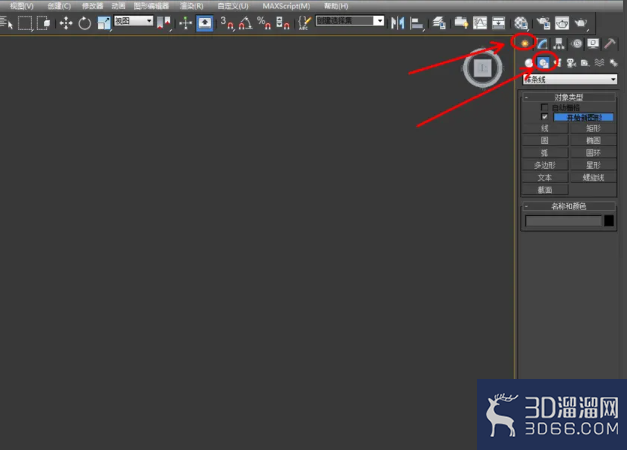627x450 pixels.
Task: Click the 线 (Line) button
Action: tap(545, 128)
